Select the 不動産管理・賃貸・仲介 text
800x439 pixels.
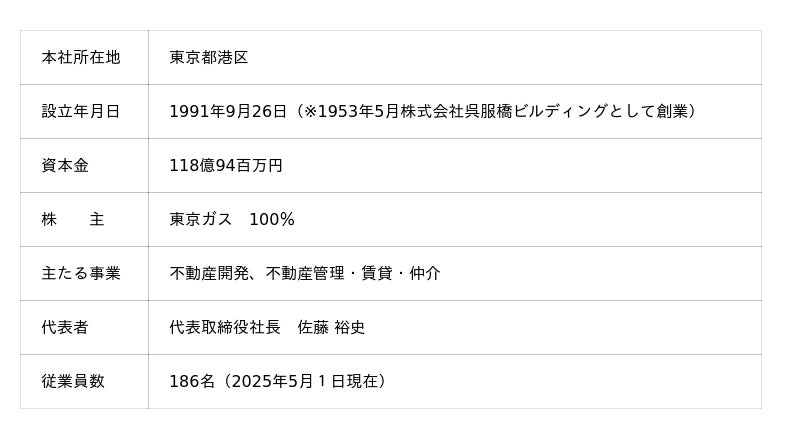tap(353, 274)
